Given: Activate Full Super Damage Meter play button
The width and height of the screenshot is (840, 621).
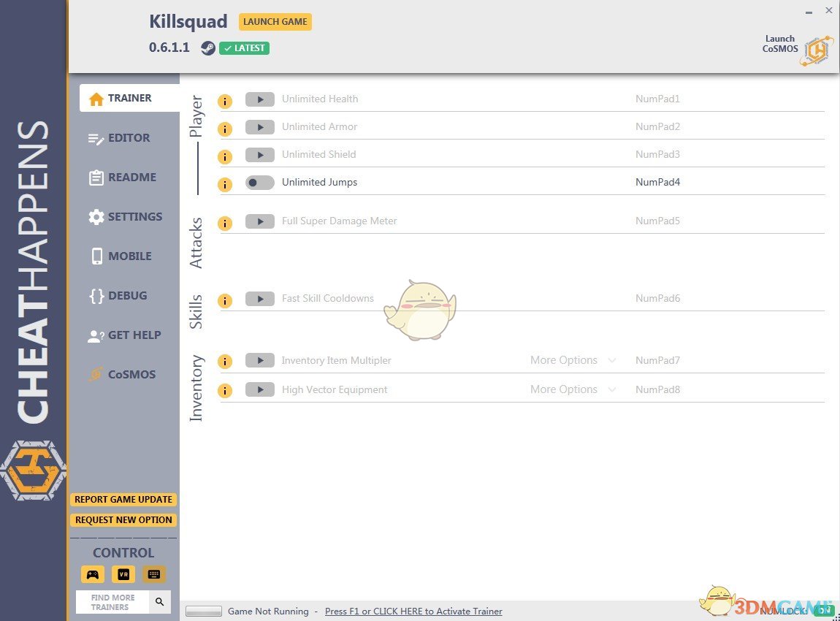Looking at the screenshot, I should [260, 221].
